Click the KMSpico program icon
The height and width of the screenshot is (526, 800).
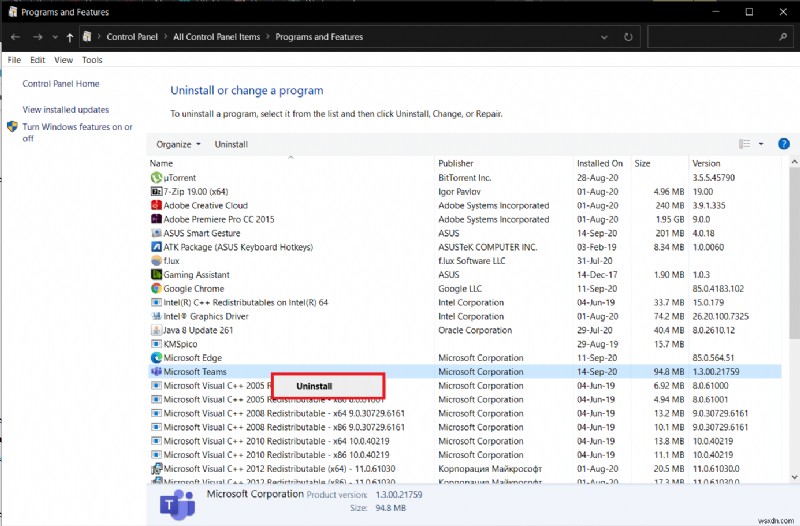pos(156,344)
